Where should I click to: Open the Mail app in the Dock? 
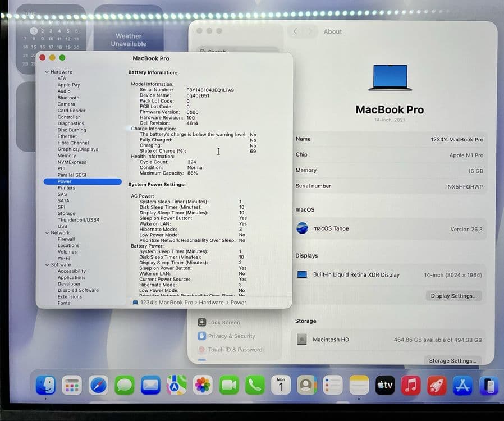click(150, 385)
